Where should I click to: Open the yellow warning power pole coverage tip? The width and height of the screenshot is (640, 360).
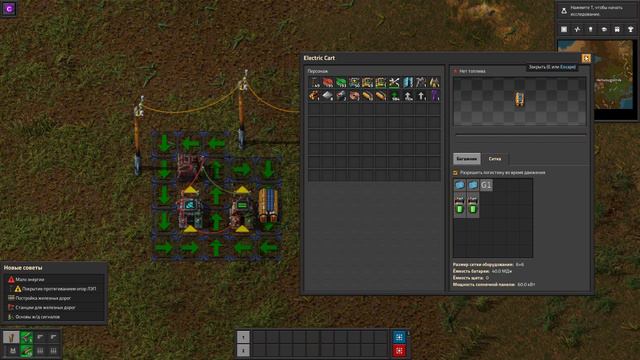tap(55, 289)
